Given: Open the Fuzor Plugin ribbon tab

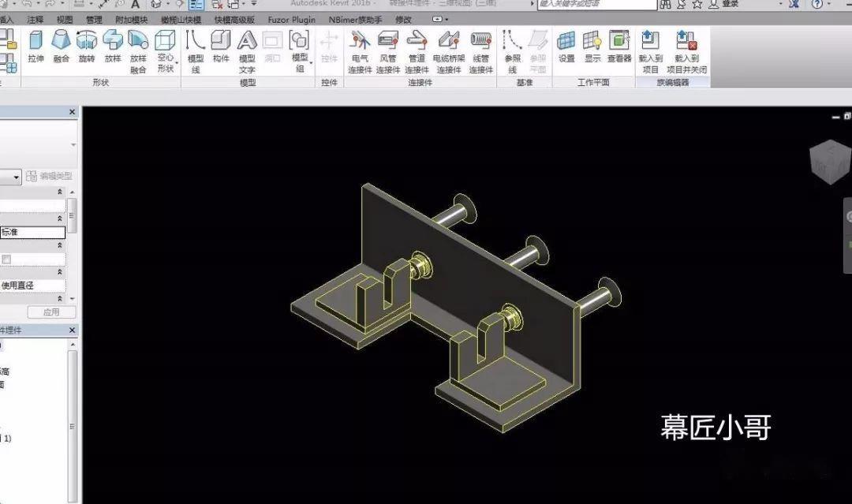Looking at the screenshot, I should [x=291, y=20].
